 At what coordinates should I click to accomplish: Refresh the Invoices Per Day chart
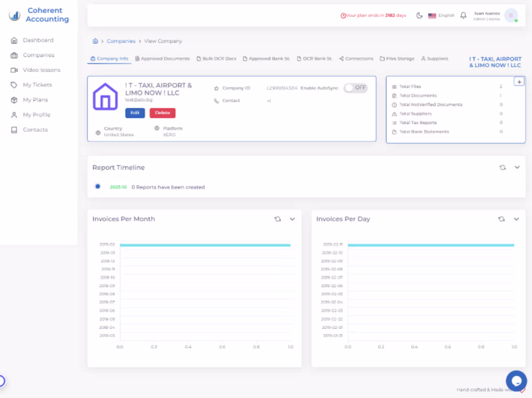tap(502, 219)
